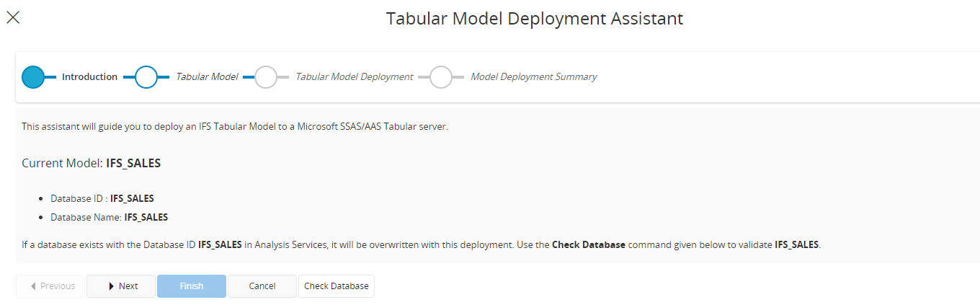
Task: Select the Model Deployment Summary step circle
Action: click(x=441, y=77)
